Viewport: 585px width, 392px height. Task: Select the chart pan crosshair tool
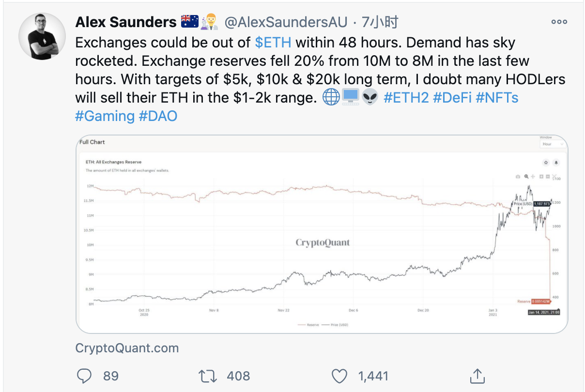(x=533, y=177)
